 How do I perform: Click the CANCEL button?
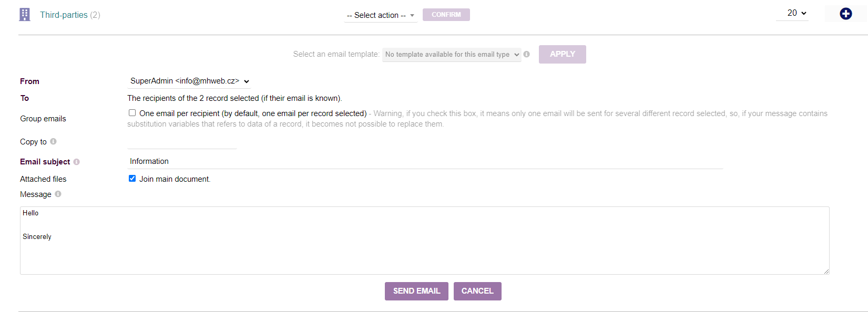coord(477,291)
